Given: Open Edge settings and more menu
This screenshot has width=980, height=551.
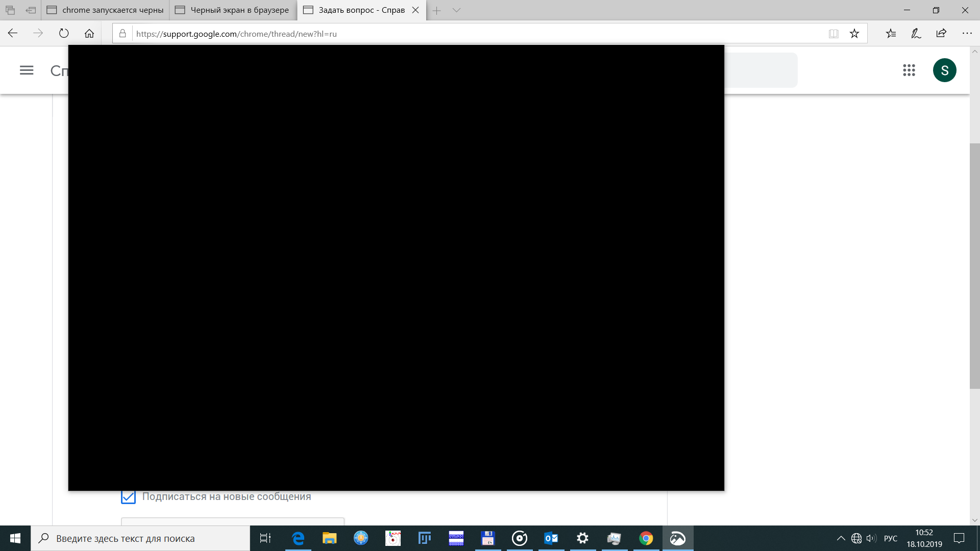Looking at the screenshot, I should tap(967, 34).
